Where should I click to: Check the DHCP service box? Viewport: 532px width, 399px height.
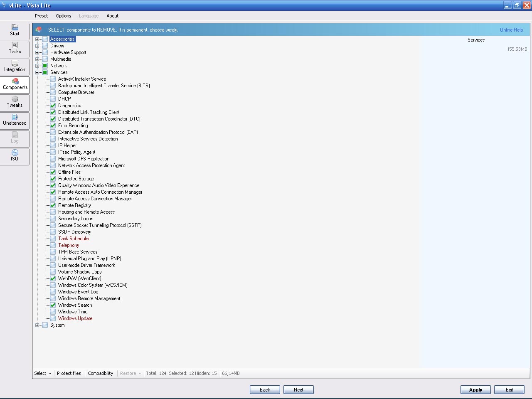click(x=53, y=99)
